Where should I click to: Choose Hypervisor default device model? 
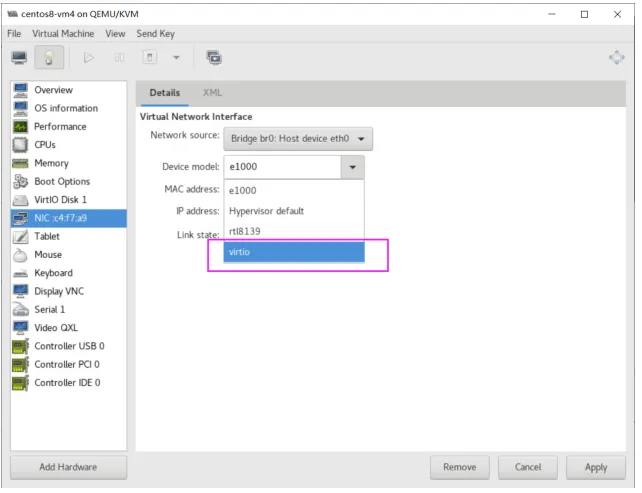(294, 211)
